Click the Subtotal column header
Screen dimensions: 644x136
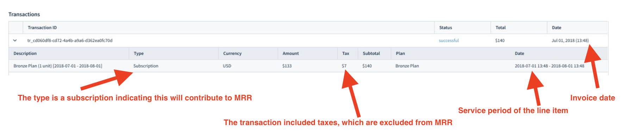coord(371,54)
